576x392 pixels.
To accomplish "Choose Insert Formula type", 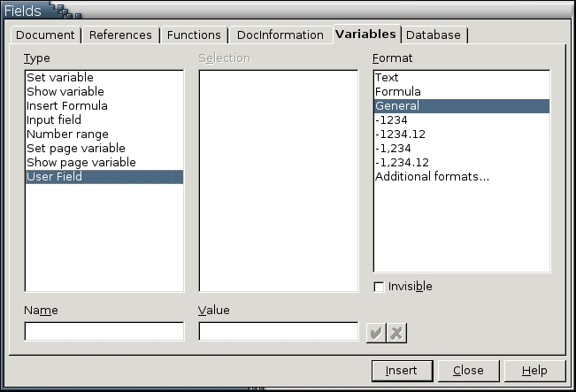I will click(67, 106).
